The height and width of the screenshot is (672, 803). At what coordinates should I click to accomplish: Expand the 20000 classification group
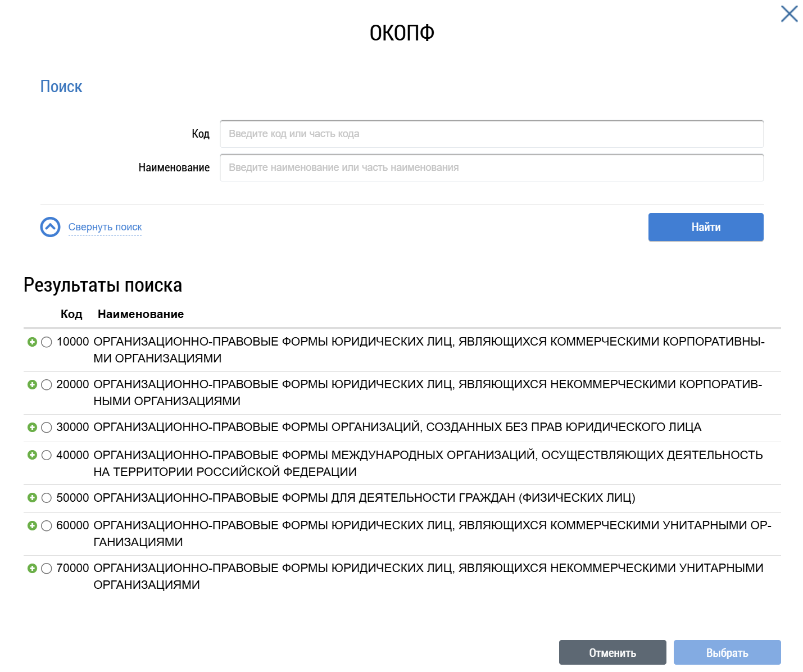(32, 385)
